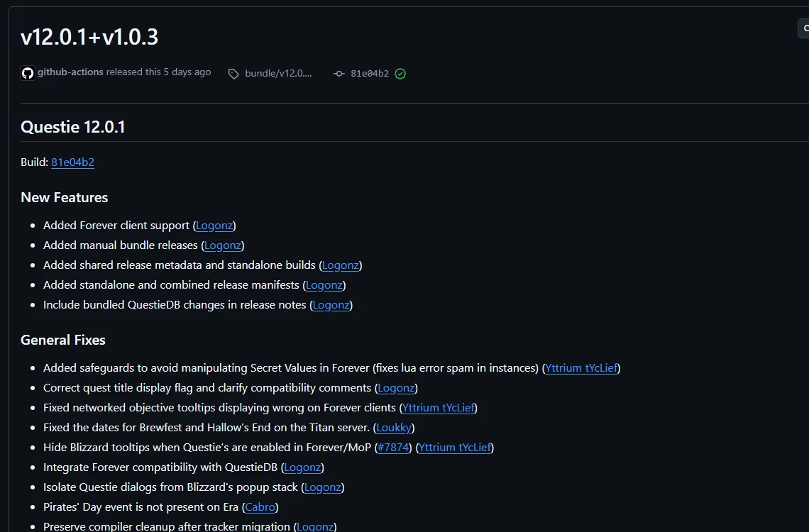Click the green verified checkmark badge
The image size is (809, 532).
pos(400,74)
